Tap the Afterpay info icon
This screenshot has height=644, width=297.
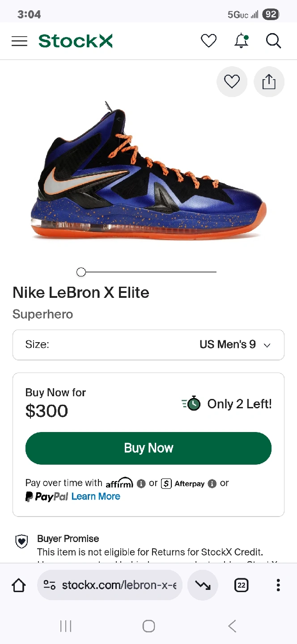[x=212, y=483]
